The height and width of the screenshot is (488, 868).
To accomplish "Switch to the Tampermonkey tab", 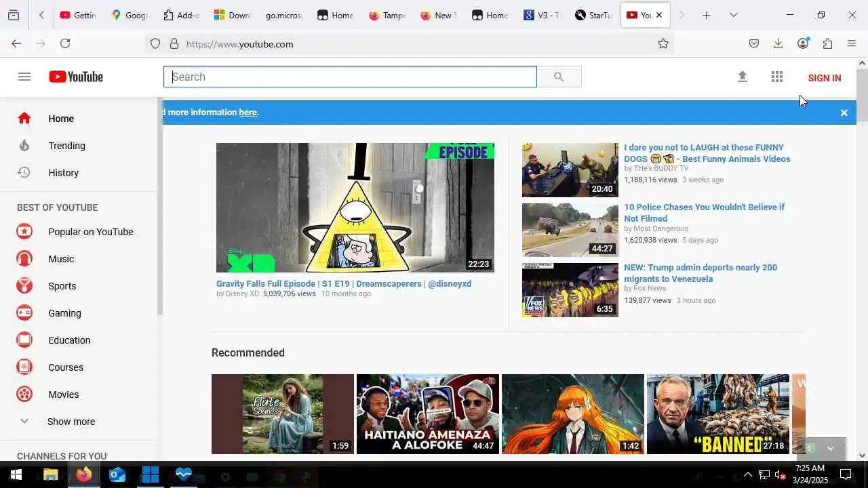I will tap(387, 15).
